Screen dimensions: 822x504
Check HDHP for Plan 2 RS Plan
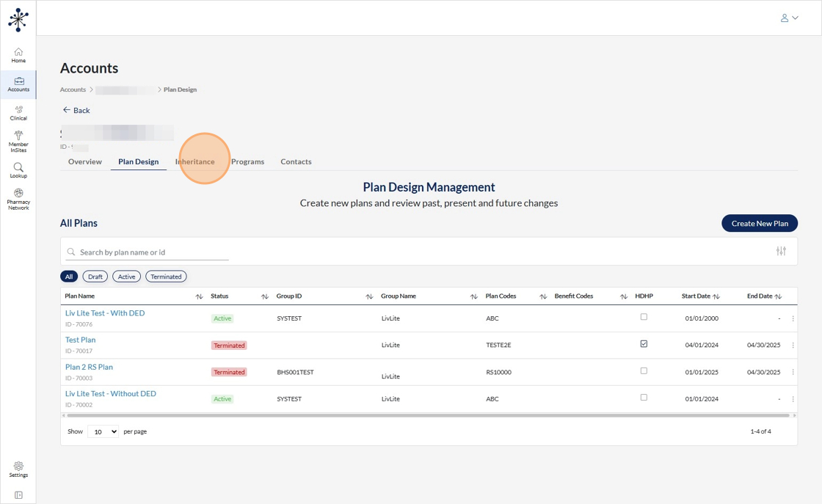pos(644,371)
